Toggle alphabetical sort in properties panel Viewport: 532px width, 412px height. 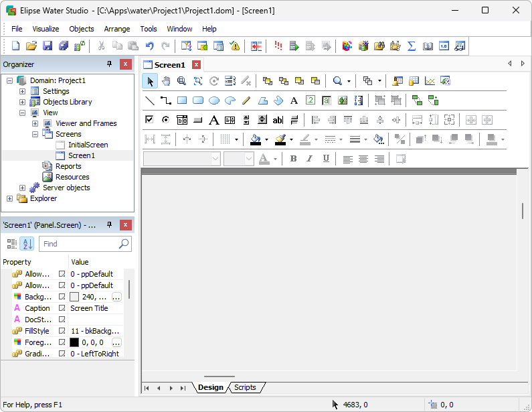tap(27, 244)
